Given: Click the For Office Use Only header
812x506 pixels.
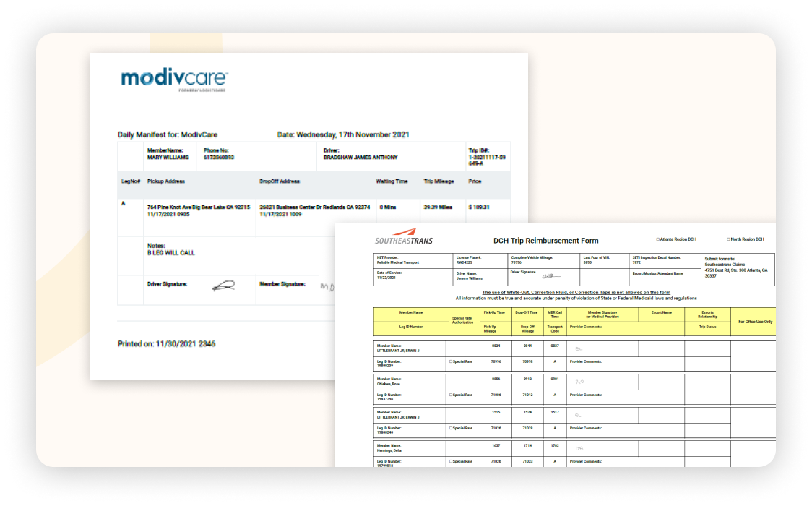Looking at the screenshot, I should click(x=753, y=321).
